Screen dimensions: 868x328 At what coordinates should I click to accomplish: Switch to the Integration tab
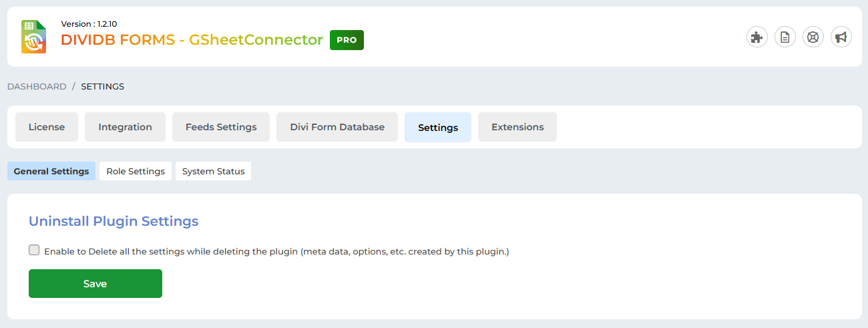click(125, 127)
